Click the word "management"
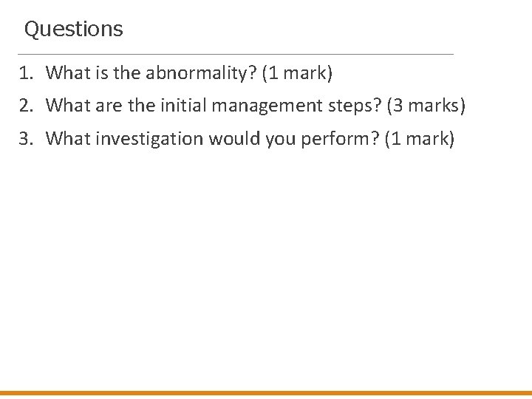This screenshot has width=532, height=399. point(267,106)
